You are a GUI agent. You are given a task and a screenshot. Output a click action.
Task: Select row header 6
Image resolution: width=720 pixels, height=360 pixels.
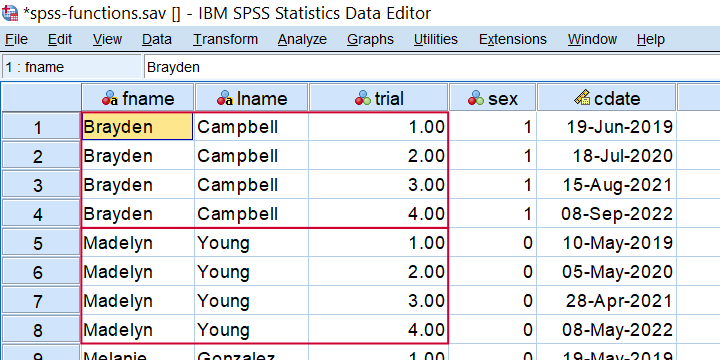pos(41,271)
